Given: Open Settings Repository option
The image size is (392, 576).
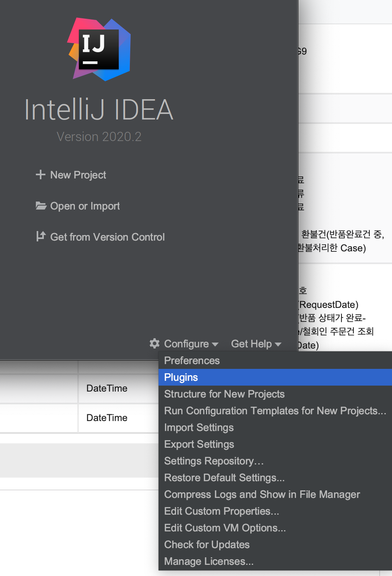Looking at the screenshot, I should point(275,461).
